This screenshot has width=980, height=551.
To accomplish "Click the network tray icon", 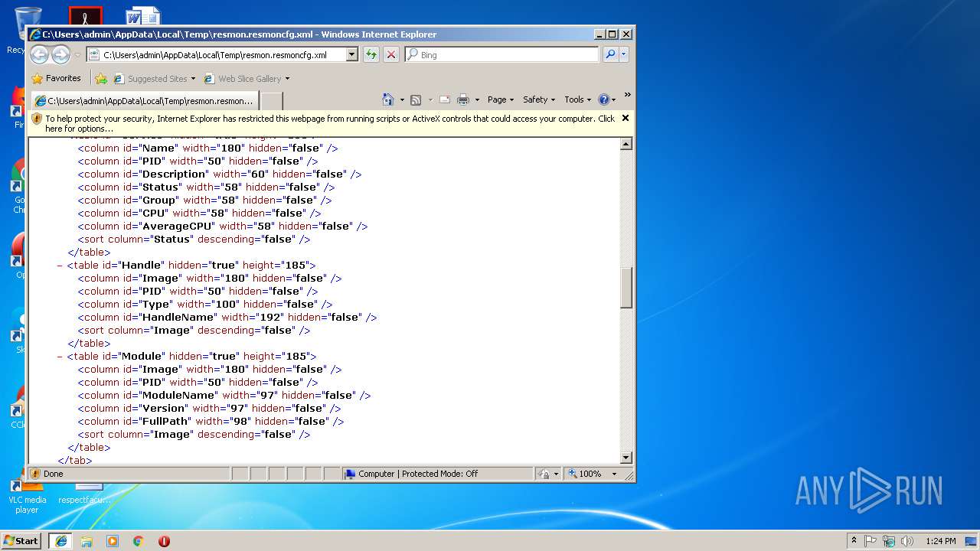I will click(x=889, y=541).
